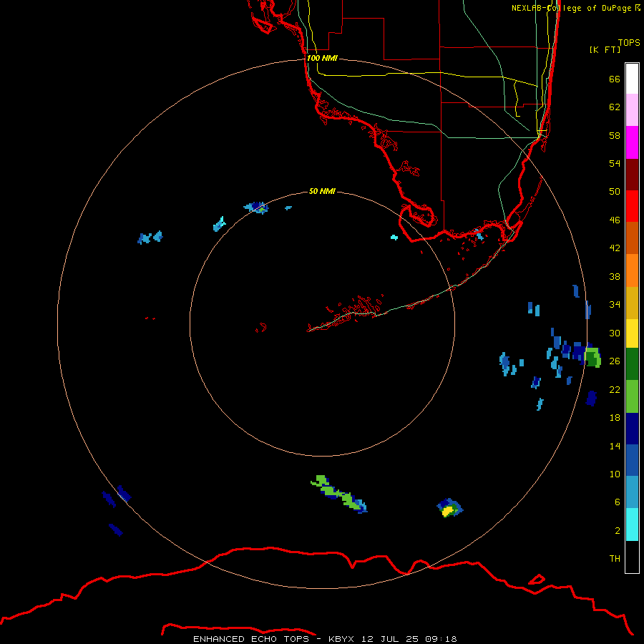Click the "[K FT]" units label
The width and height of the screenshot is (644, 644).
point(605,49)
